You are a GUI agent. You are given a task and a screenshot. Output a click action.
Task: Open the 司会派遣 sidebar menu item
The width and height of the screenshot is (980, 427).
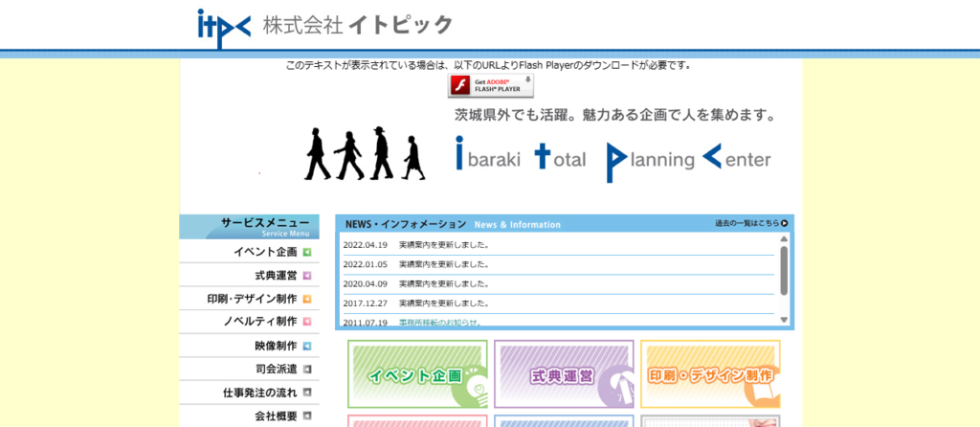(250, 369)
